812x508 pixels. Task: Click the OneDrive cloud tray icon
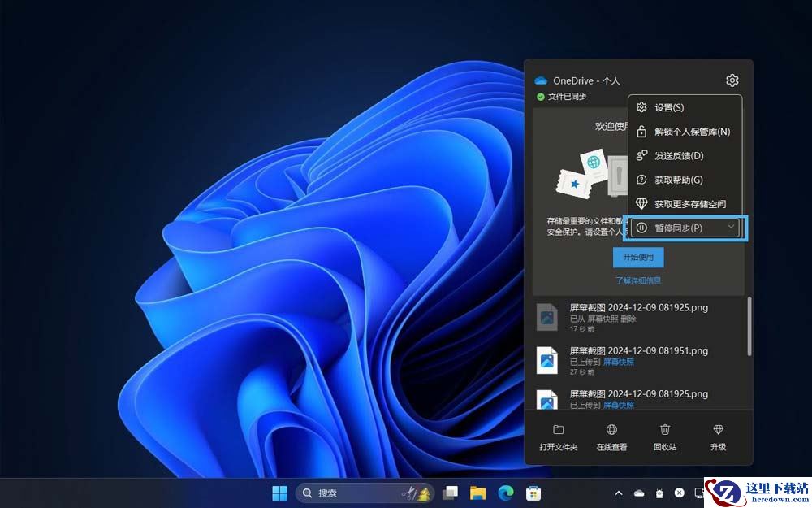[x=639, y=493]
